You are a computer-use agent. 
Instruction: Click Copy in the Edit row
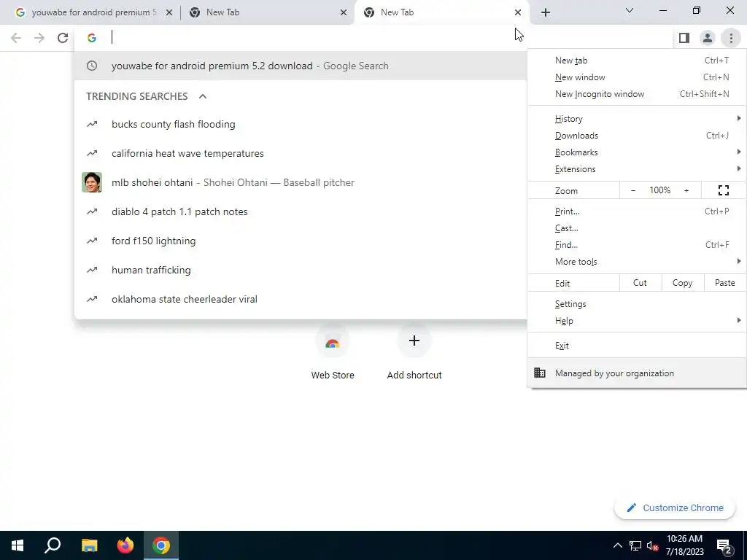coord(682,283)
